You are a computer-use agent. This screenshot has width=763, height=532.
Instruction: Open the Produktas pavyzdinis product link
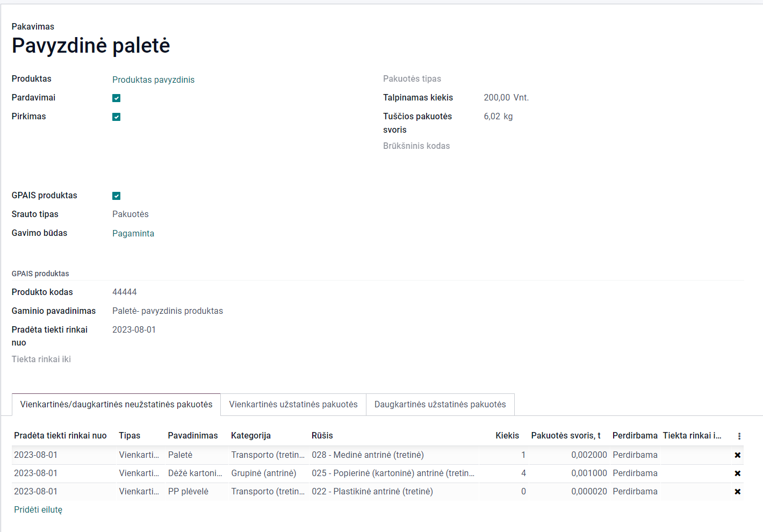[153, 80]
